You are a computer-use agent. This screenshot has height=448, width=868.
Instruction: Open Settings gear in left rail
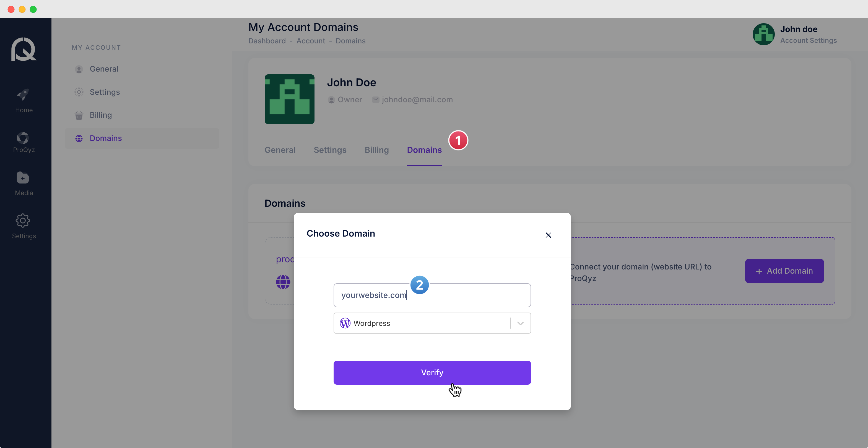(x=23, y=221)
